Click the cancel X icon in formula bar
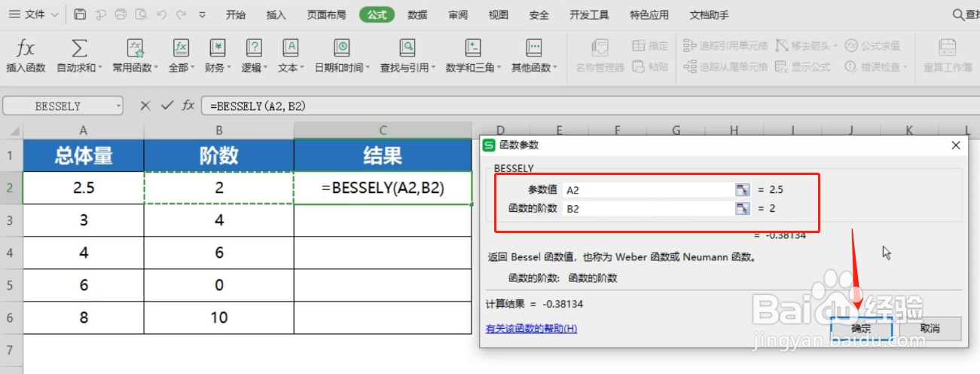This screenshot has width=980, height=374. coord(145,106)
